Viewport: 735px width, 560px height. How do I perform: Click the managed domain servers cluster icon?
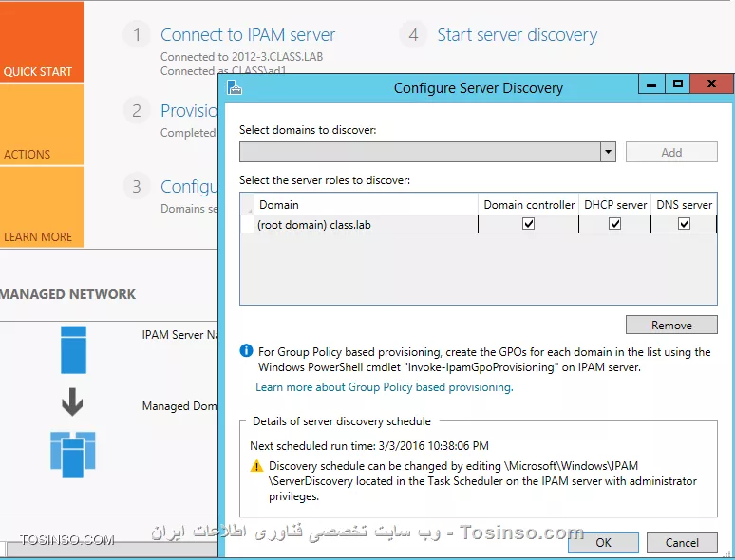[73, 454]
